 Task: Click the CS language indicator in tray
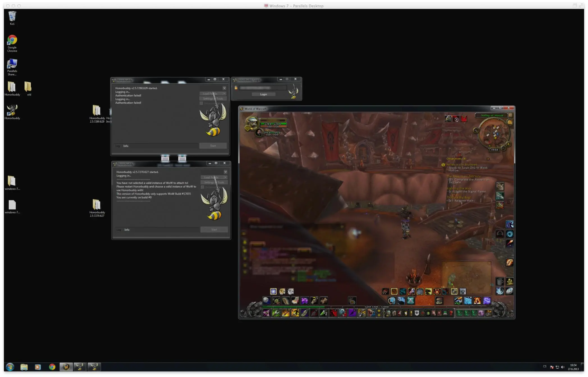click(544, 366)
